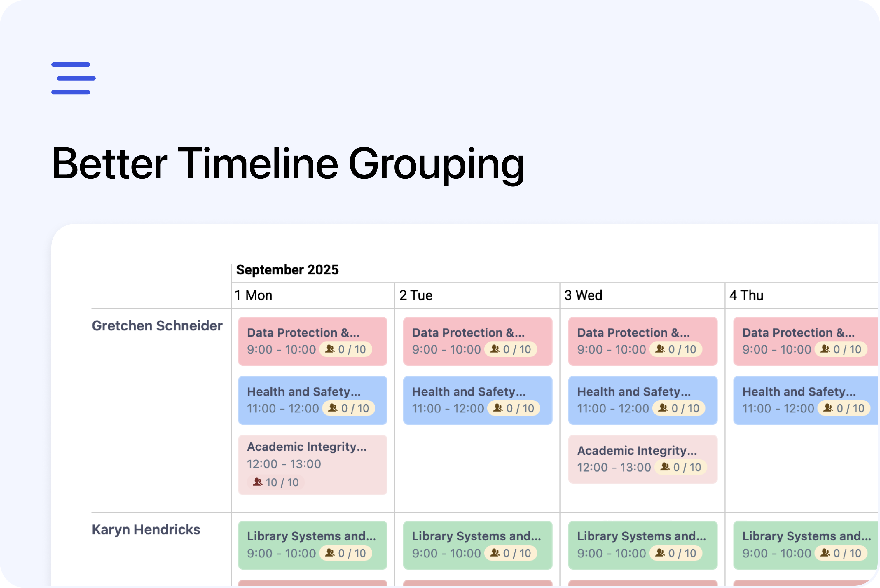This screenshot has height=588, width=880.
Task: Open Tuesday's Data Protection 9:00 event
Action: click(x=478, y=341)
